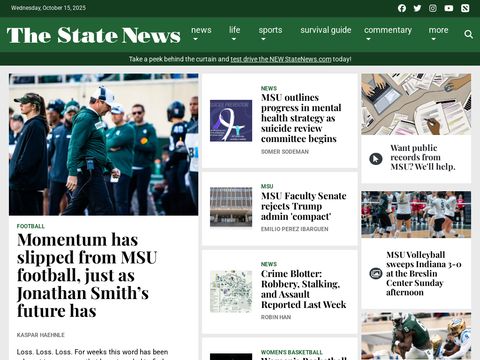Open the YouTube channel icon
The image size is (480, 360).
(449, 8)
